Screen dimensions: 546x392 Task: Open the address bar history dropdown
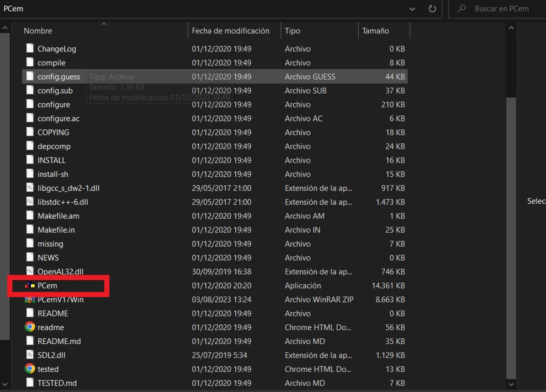coord(412,9)
